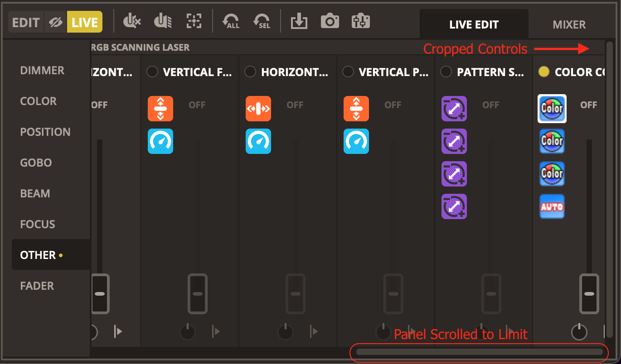Take a snapshot with the camera icon
Viewport: 621px width, 364px height.
point(330,21)
